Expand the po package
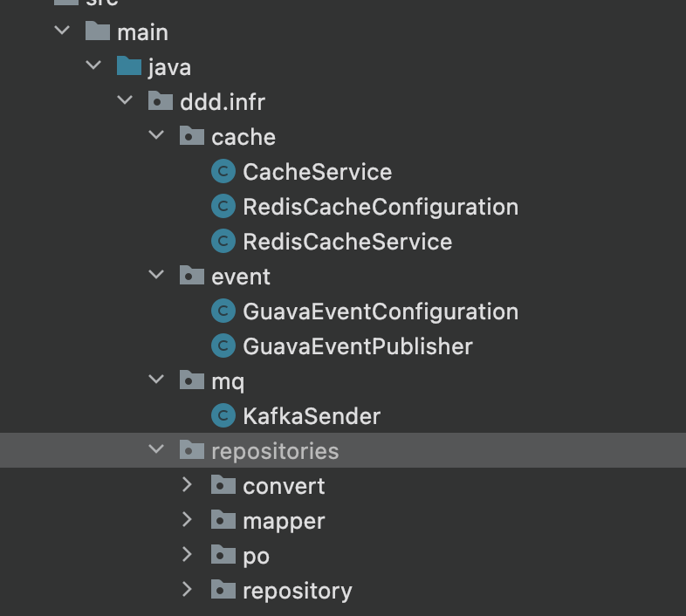This screenshot has height=616, width=686. tap(187, 554)
